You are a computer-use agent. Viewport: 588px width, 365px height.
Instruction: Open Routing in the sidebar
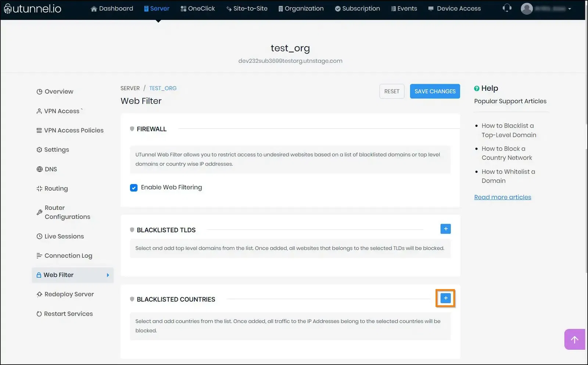(52, 189)
